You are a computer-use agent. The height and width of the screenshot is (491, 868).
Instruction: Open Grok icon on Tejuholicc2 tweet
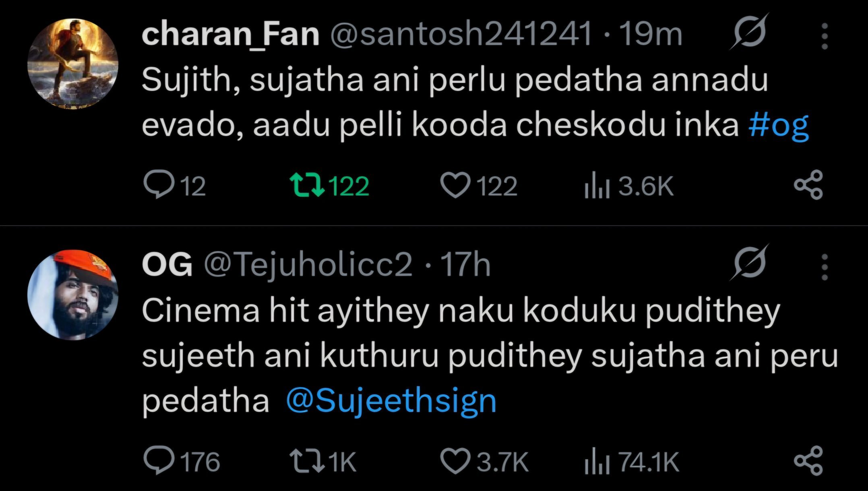(x=750, y=263)
